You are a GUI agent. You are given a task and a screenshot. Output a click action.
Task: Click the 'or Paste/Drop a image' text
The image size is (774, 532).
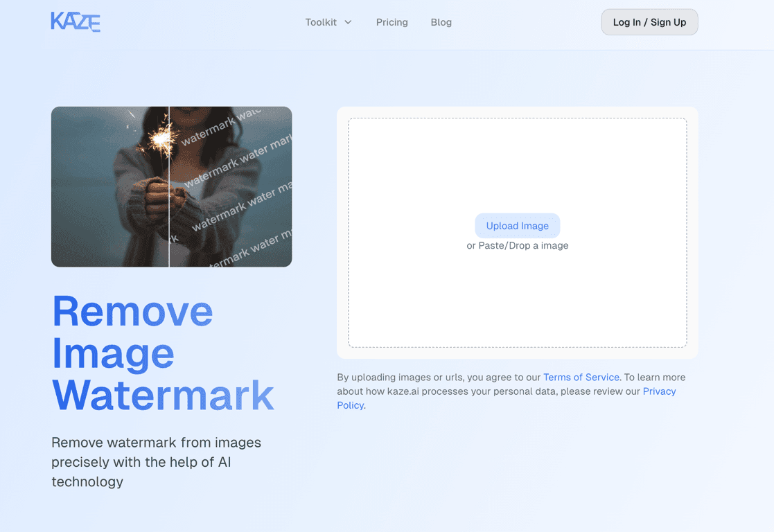(x=518, y=245)
